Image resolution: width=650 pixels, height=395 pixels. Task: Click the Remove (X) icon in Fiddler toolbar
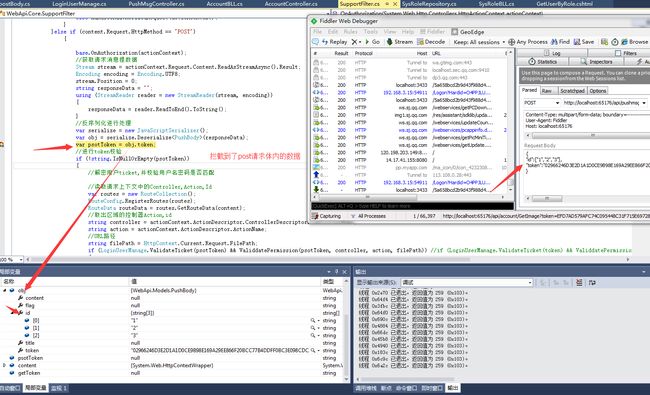(354, 42)
